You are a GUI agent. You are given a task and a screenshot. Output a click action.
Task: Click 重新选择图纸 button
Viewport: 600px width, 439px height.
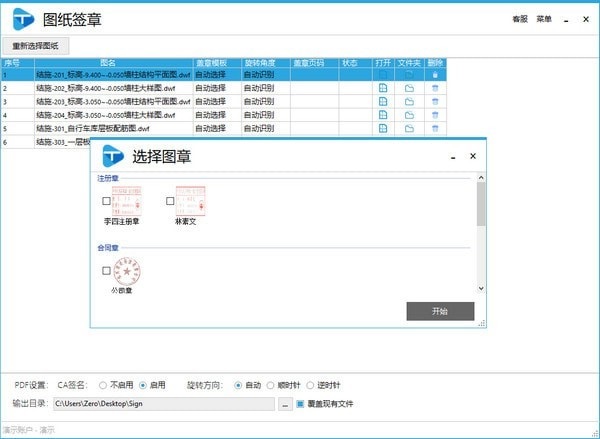pos(35,46)
